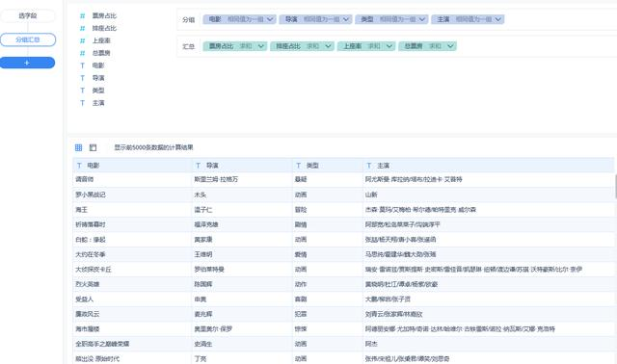This screenshot has height=364, width=617.
Task: Open dropdown of 类型 grouping chip
Action: 422,19
